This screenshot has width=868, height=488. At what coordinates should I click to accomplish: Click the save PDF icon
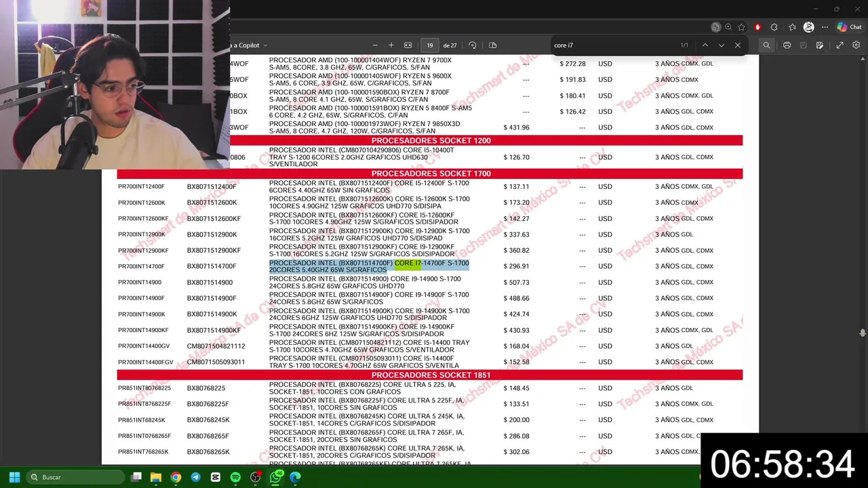coord(804,45)
